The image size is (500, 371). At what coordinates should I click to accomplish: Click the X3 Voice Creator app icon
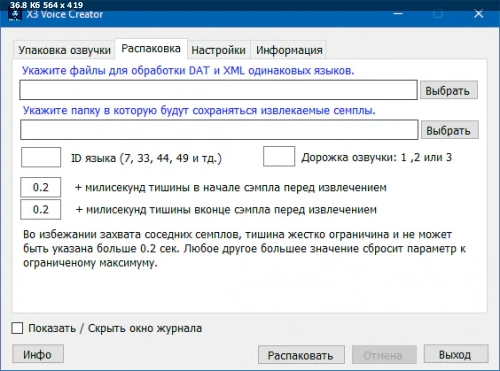[x=14, y=15]
